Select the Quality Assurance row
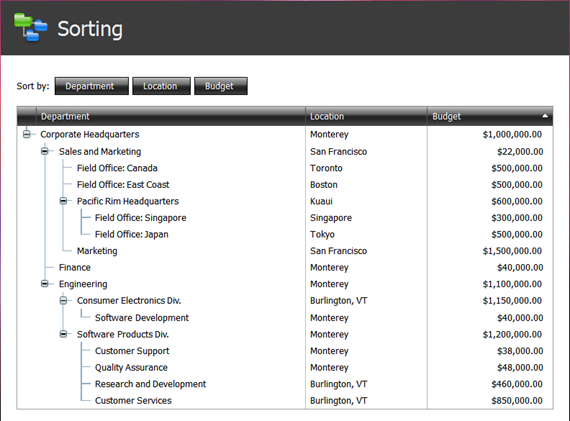Viewport: 570px width, 421px height. coord(285,367)
